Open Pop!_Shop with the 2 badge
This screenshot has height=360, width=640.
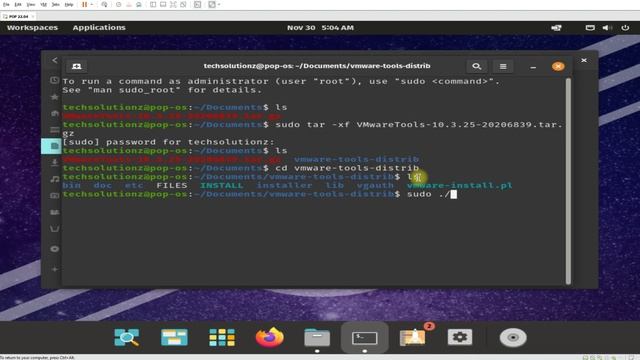coord(413,337)
